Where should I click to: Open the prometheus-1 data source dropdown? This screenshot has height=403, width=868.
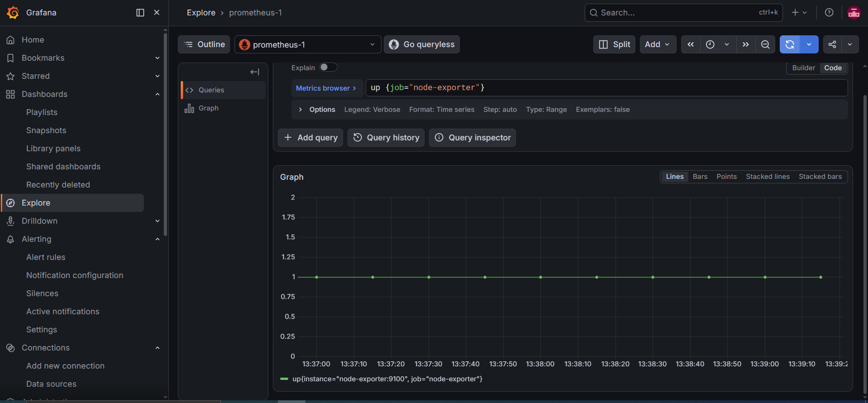[308, 44]
